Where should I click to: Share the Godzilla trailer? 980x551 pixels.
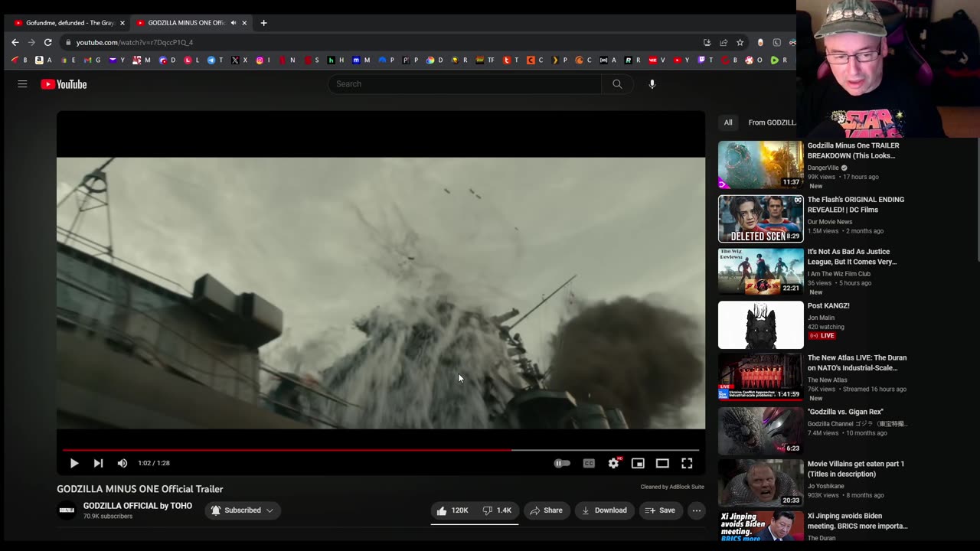coord(546,510)
